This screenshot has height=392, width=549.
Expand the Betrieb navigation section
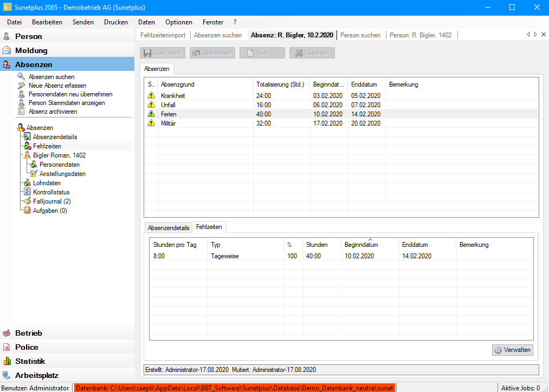tap(28, 333)
